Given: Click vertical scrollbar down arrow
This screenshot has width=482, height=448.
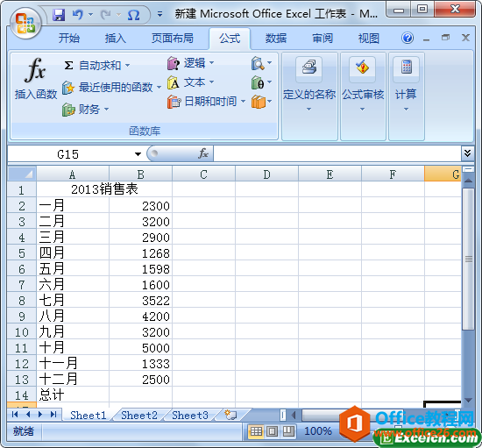Looking at the screenshot, I should coord(469,401).
